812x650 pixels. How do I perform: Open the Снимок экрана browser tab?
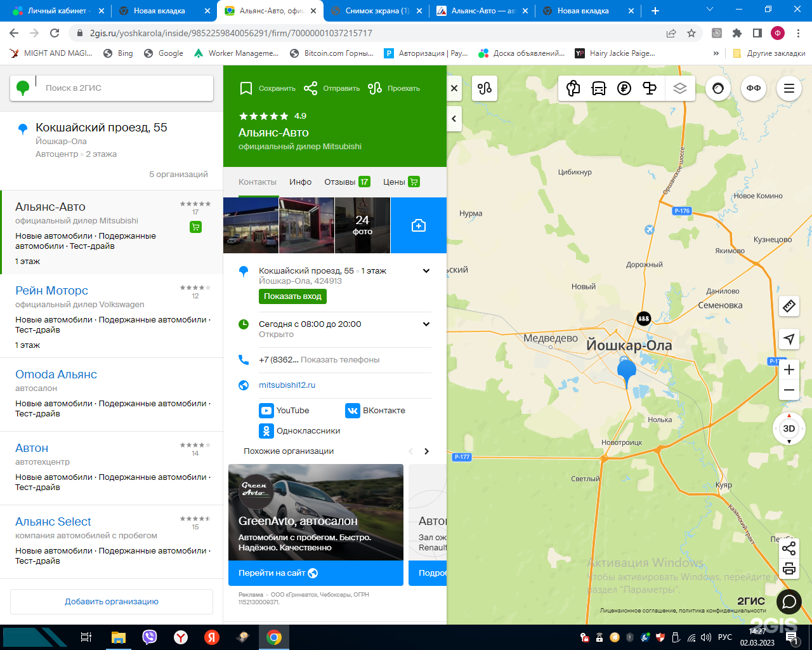tap(376, 11)
